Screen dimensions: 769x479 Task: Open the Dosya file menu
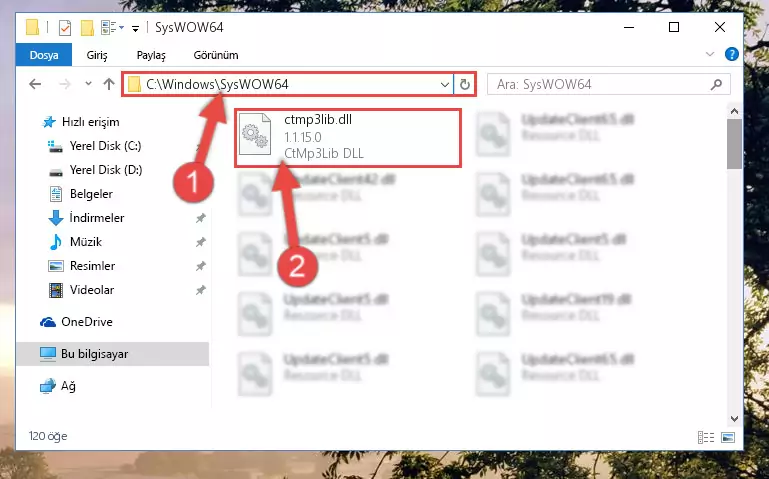[44, 55]
